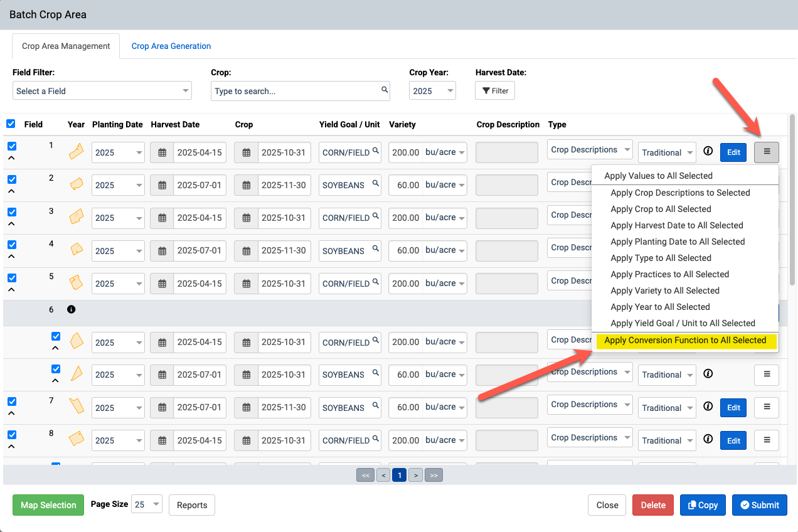Click the info icon in field 7 row
This screenshot has width=798, height=532.
708,406
